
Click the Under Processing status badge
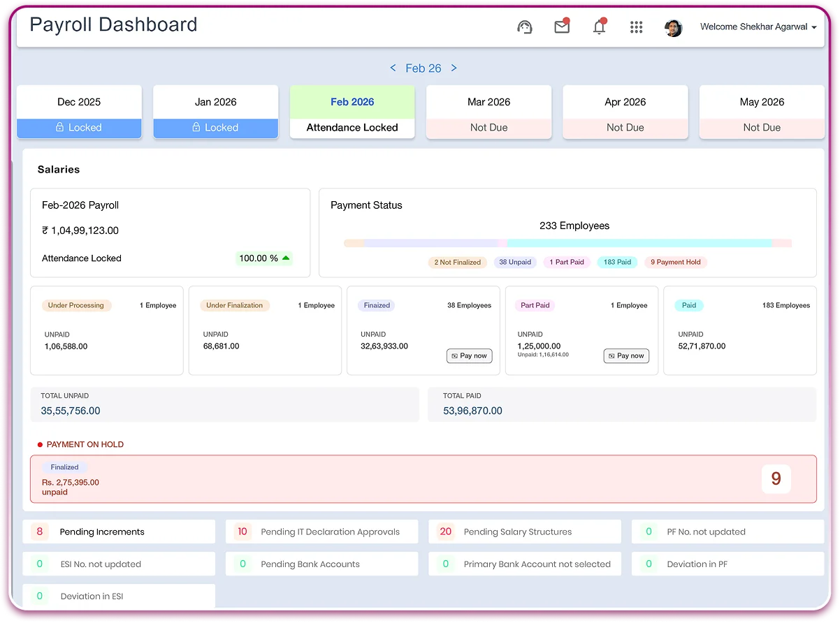[x=76, y=305]
